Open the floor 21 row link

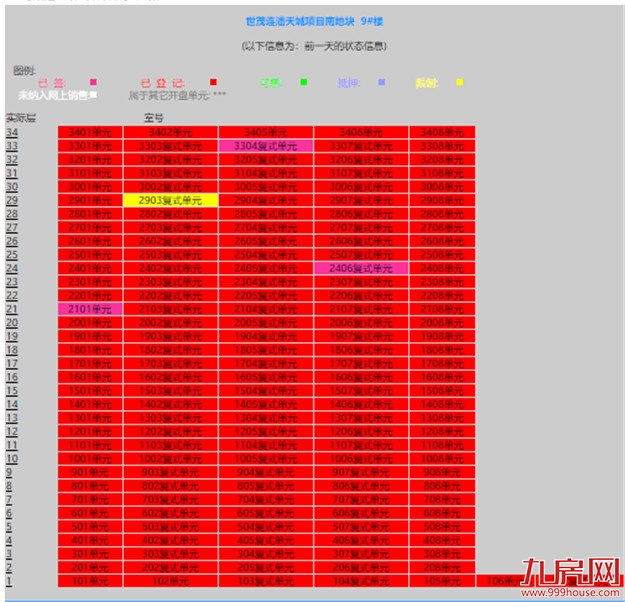point(12,309)
